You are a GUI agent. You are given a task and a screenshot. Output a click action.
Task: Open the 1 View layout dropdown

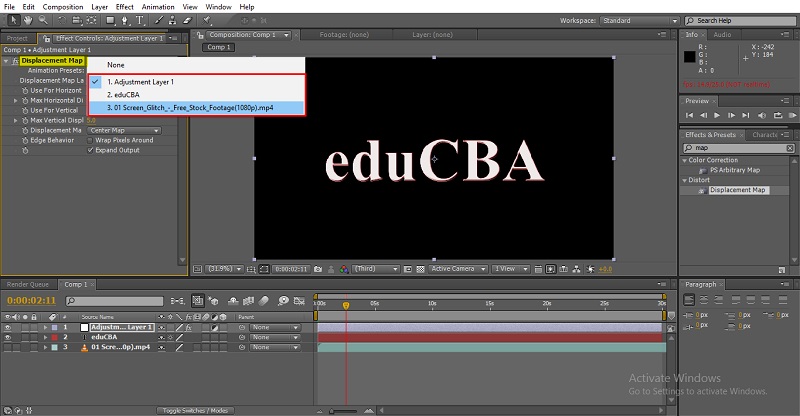click(x=511, y=269)
